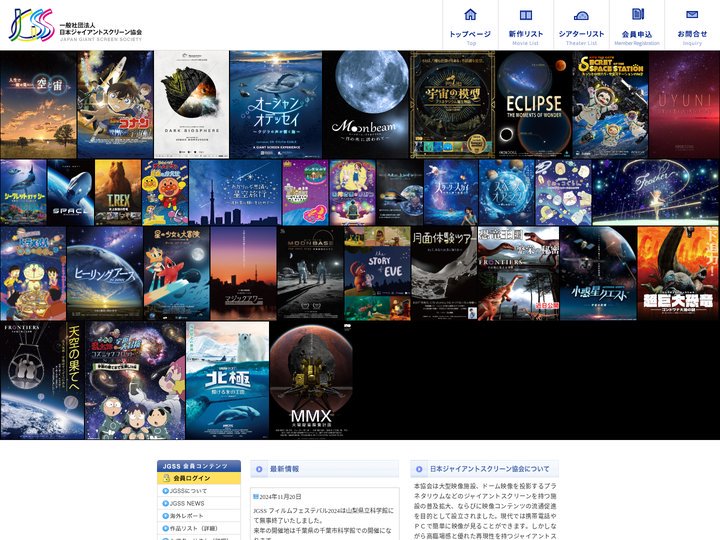
Task: Open the ヒーリングアース poster
Action: click(105, 274)
